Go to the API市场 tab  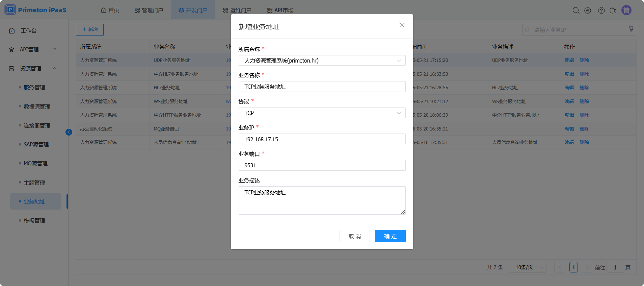[x=280, y=10]
